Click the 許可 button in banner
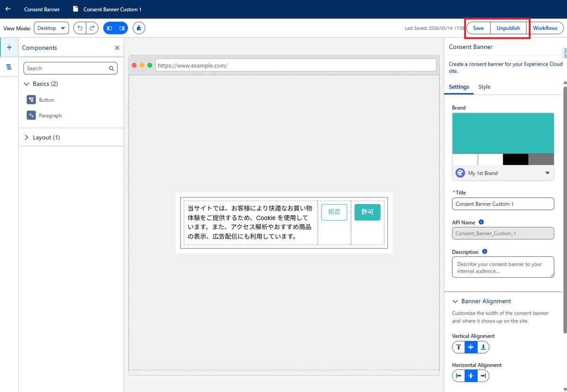Image resolution: width=567 pixels, height=392 pixels. click(x=367, y=212)
